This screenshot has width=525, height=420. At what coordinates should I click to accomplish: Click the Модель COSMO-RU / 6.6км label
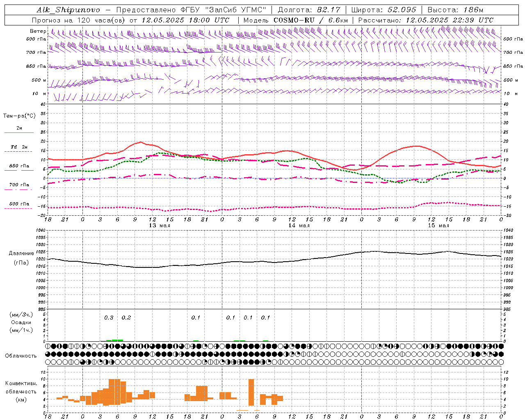(x=296, y=20)
